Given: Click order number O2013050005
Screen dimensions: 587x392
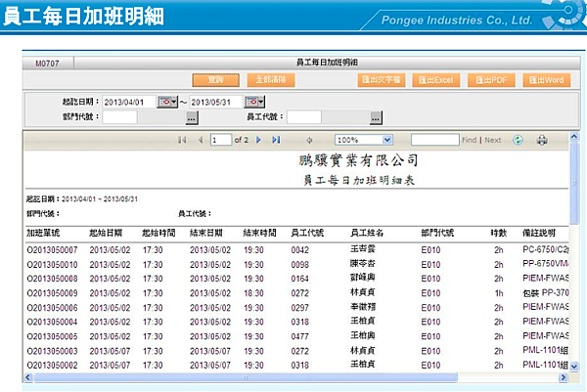Looking at the screenshot, I should point(52,336).
